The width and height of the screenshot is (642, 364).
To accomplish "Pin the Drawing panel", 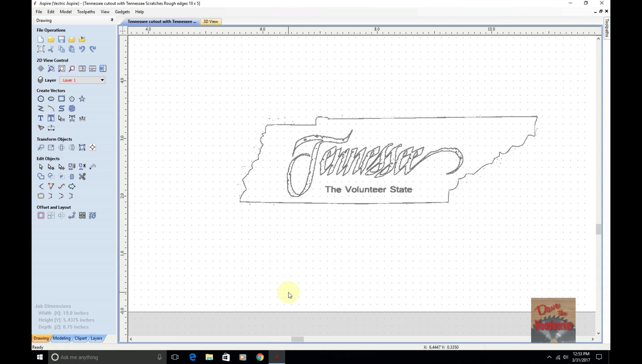I will pyautogui.click(x=112, y=20).
